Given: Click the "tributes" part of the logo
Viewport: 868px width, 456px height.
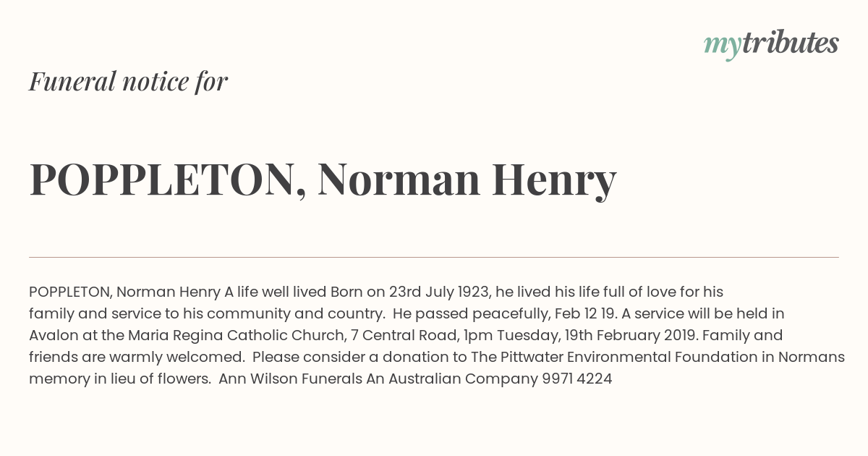Looking at the screenshot, I should pyautogui.click(x=791, y=43).
